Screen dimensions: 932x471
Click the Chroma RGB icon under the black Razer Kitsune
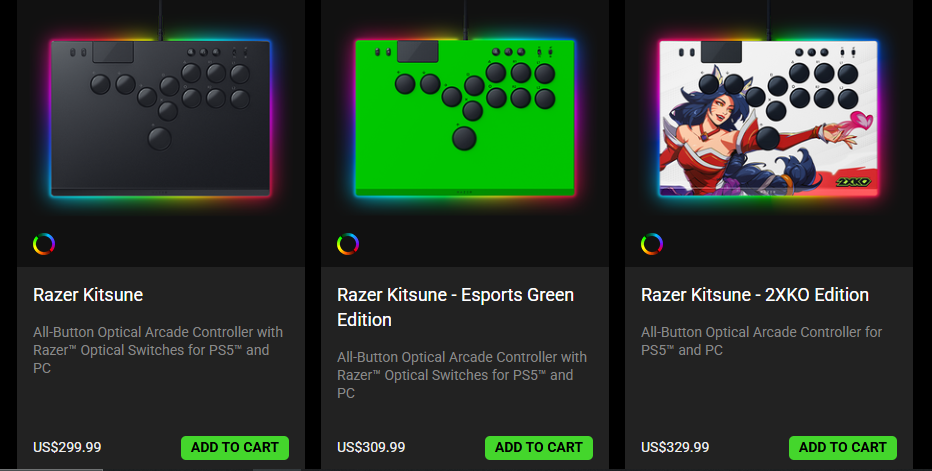(44, 244)
